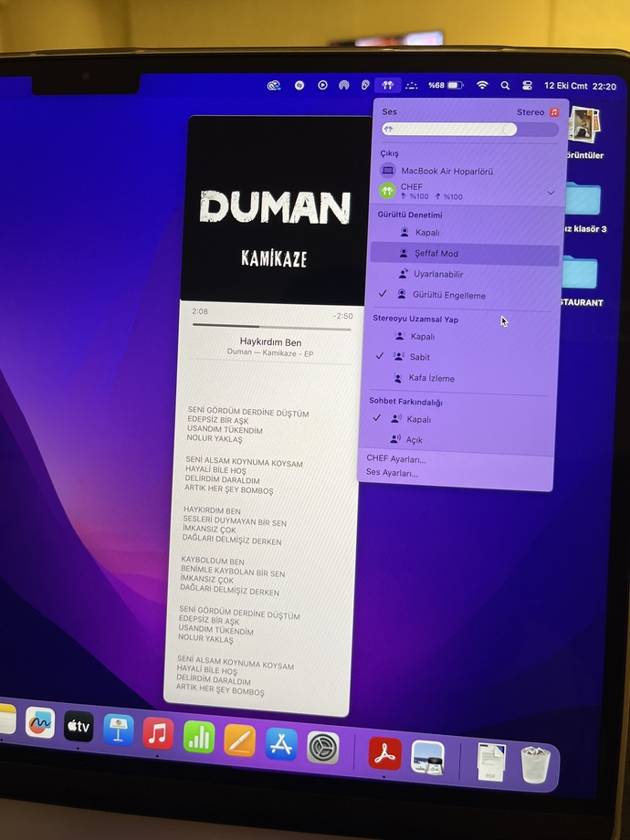Select Şeffaf Mod noise control

click(465, 254)
